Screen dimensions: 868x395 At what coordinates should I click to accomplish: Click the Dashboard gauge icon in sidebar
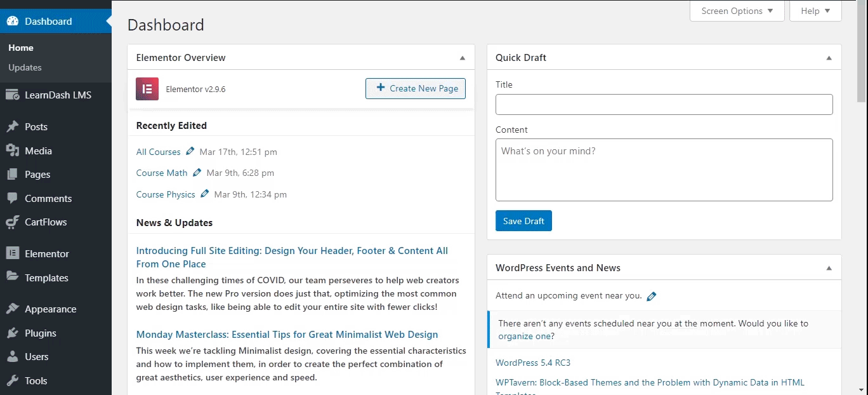(13, 21)
